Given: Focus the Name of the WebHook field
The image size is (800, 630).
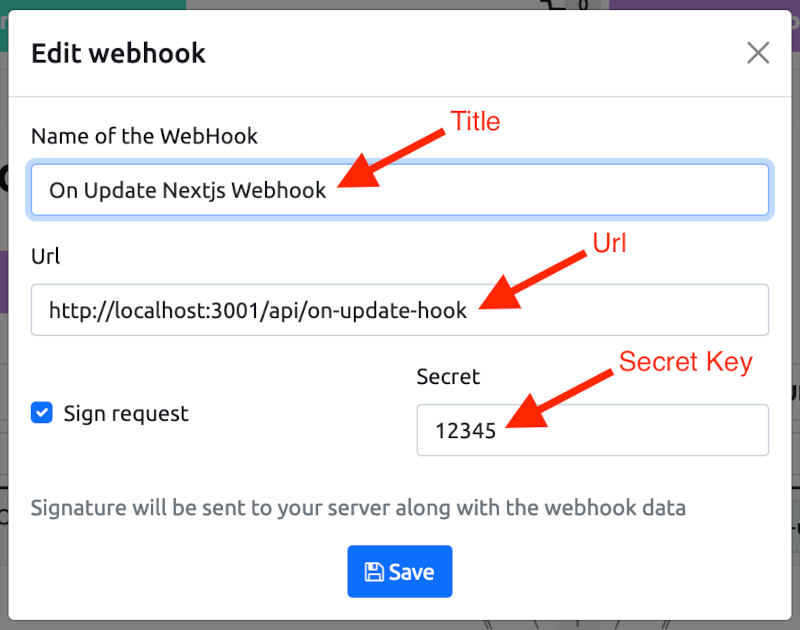Looking at the screenshot, I should [x=399, y=190].
